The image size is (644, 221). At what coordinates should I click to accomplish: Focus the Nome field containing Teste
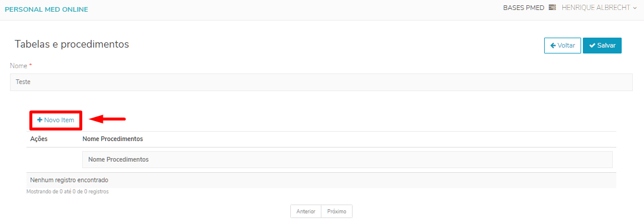[x=321, y=82]
